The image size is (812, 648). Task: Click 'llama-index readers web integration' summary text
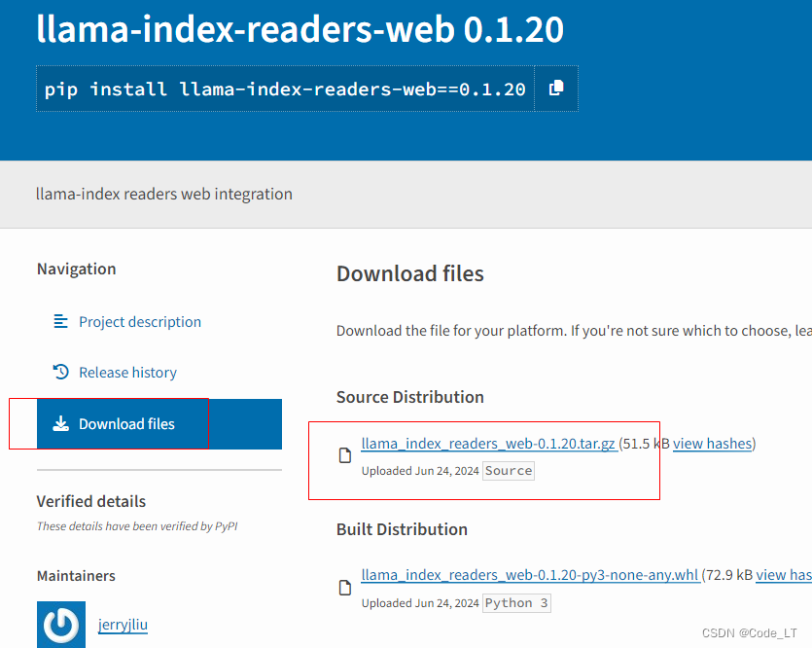164,194
